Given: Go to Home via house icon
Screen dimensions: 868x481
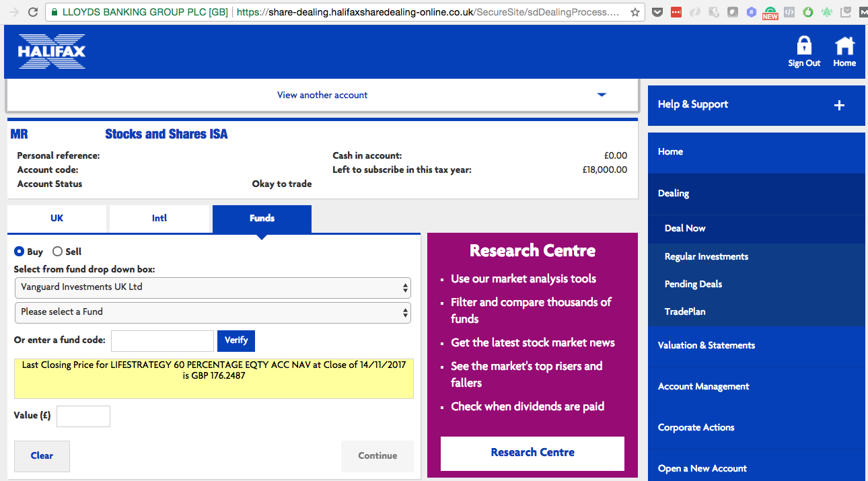Looking at the screenshot, I should pyautogui.click(x=844, y=46).
